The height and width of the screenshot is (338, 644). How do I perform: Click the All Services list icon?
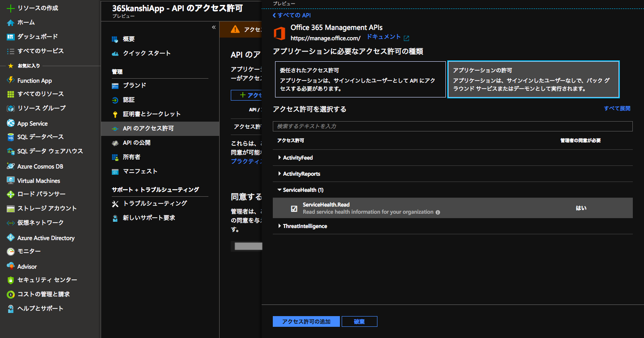11,51
